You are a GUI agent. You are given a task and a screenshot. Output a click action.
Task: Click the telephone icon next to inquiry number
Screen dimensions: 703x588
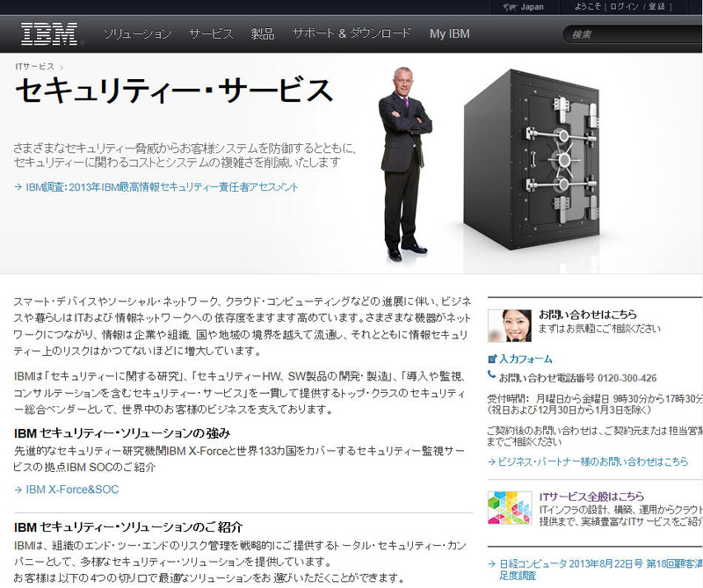(492, 376)
